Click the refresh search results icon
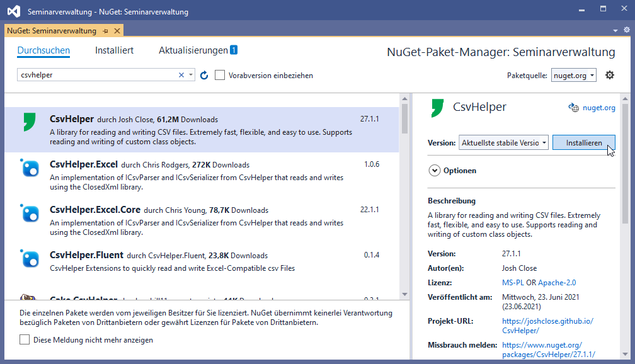This screenshot has width=635, height=364. click(x=204, y=76)
